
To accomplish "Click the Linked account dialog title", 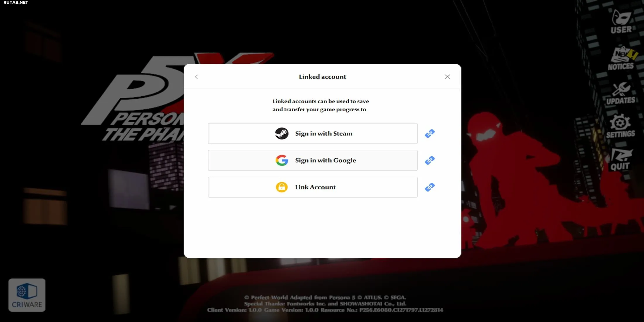I will (x=322, y=77).
